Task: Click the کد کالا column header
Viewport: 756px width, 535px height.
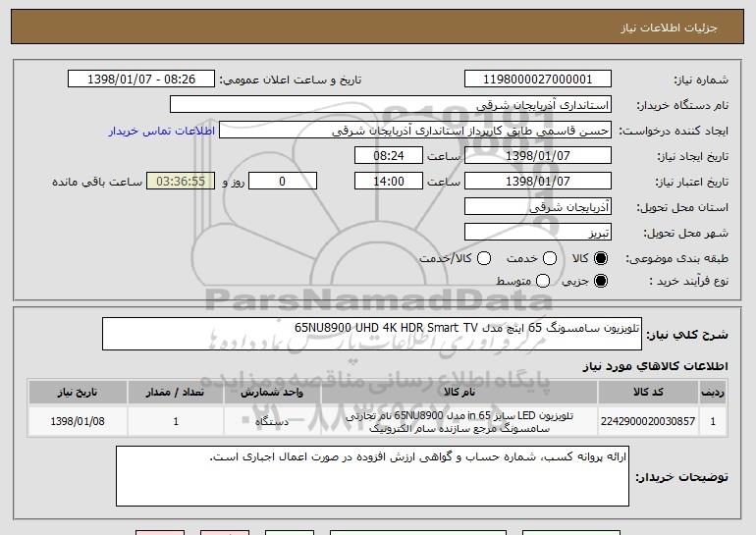Action: click(x=648, y=393)
